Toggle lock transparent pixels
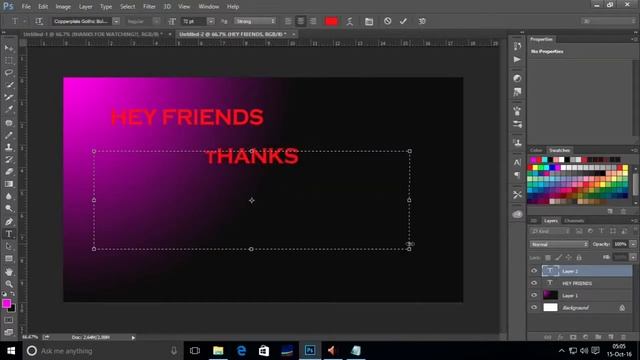Screen dimensions: 640x360 pyautogui.click(x=548, y=258)
